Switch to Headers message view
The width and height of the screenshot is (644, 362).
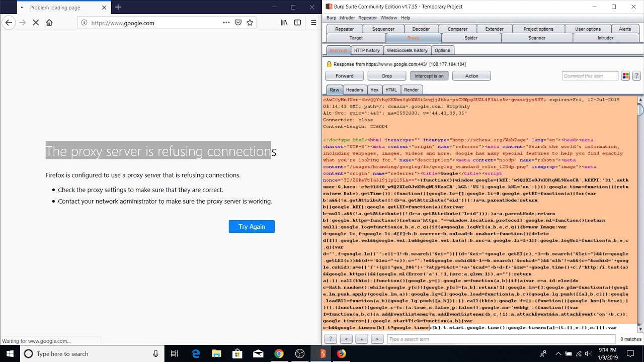355,89
